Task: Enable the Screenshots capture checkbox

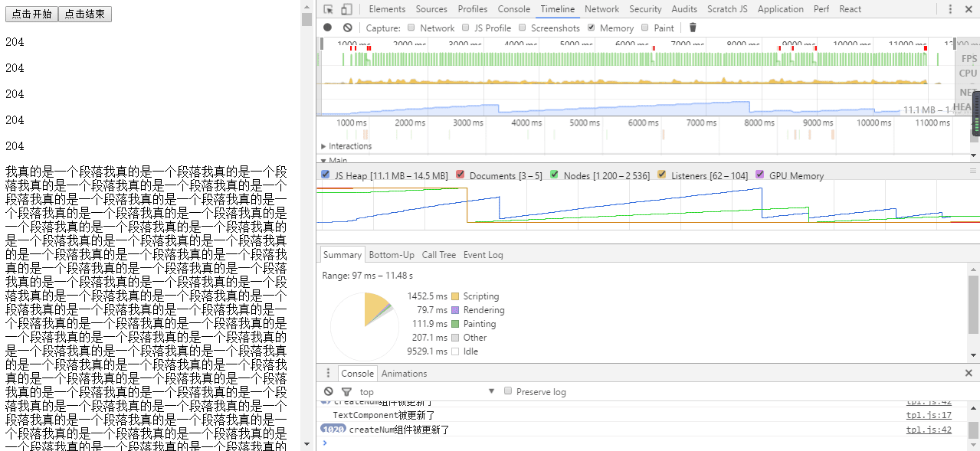Action: coord(522,28)
